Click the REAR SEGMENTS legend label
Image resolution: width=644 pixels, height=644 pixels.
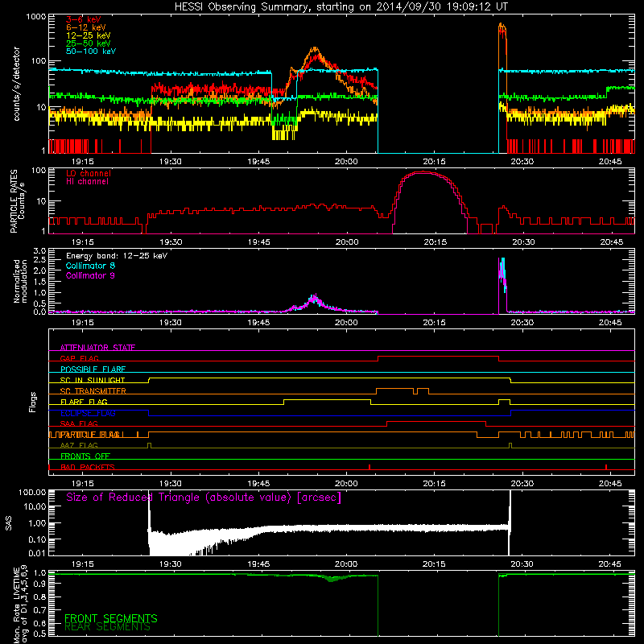[107, 627]
